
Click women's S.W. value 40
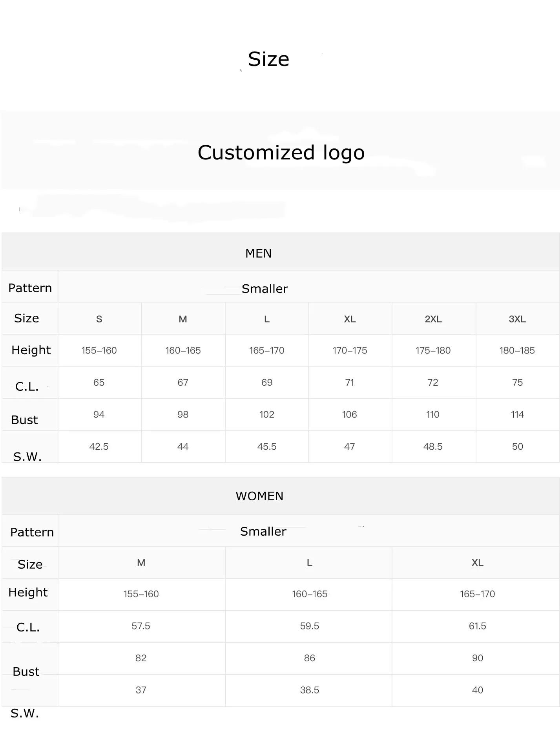tap(477, 690)
